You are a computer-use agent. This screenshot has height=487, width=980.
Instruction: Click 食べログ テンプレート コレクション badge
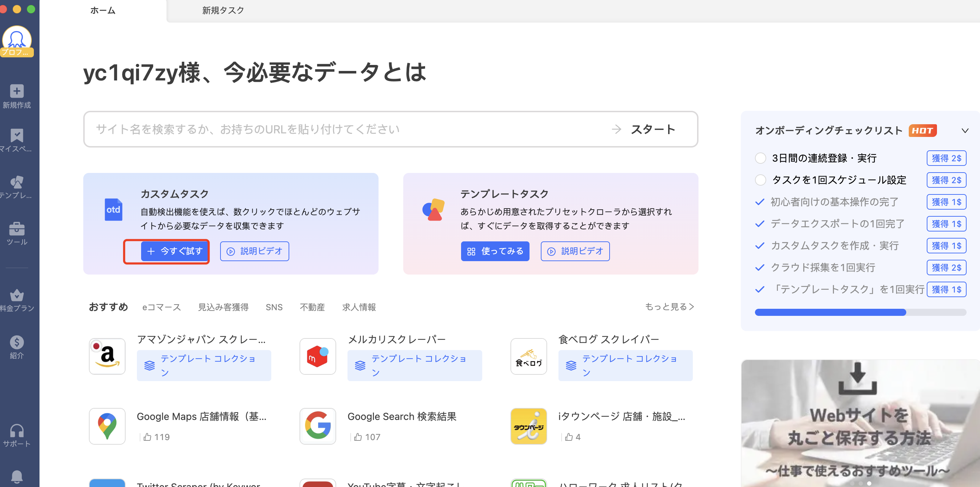click(625, 365)
